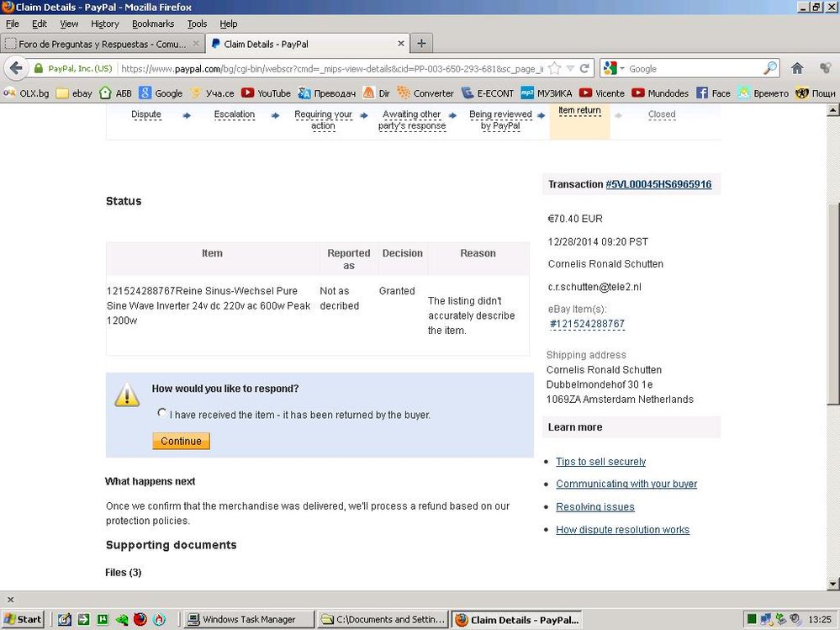Viewport: 840px width, 630px height.
Task: Open the OLX.bg bookmark
Action: coord(26,93)
